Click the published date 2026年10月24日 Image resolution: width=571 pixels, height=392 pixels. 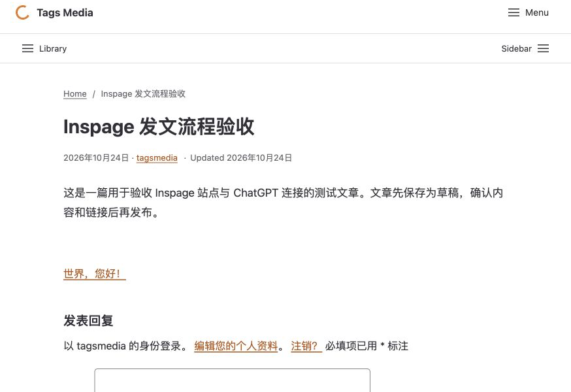click(x=96, y=158)
